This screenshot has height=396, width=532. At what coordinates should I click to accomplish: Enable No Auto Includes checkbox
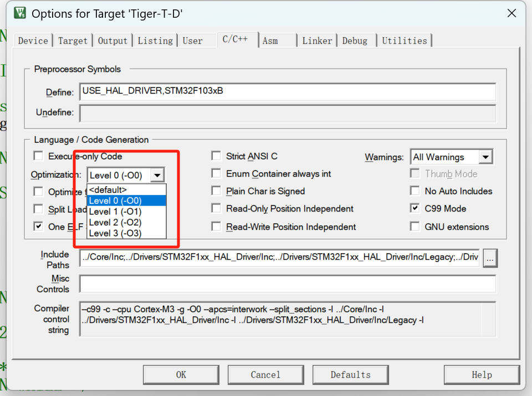(415, 191)
